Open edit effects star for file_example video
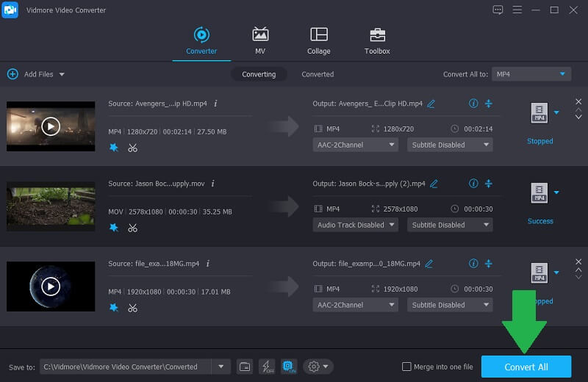 tap(114, 308)
